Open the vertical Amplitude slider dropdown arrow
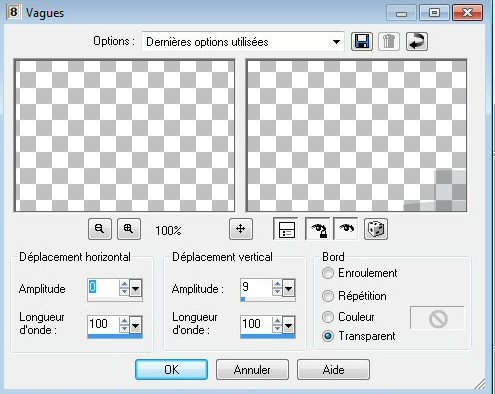Image resolution: width=495 pixels, height=394 pixels. [x=288, y=288]
